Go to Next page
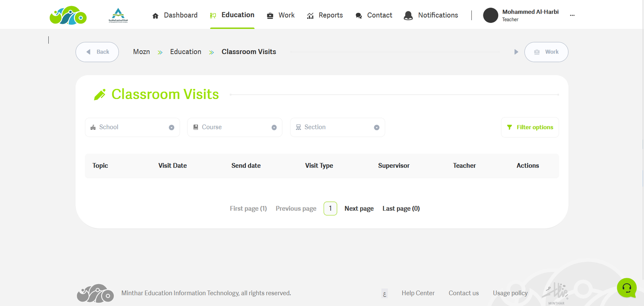Viewport: 644px width, 306px height. (x=359, y=208)
